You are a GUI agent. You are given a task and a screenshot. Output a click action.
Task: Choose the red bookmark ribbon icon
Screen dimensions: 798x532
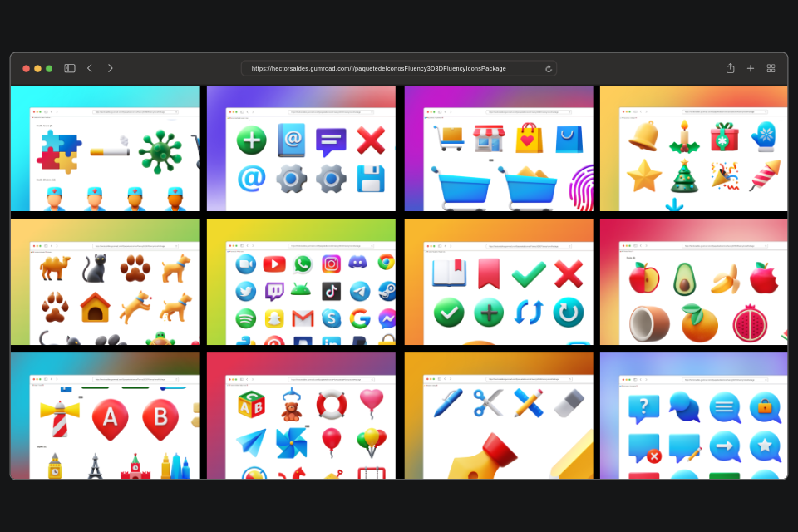tap(489, 273)
